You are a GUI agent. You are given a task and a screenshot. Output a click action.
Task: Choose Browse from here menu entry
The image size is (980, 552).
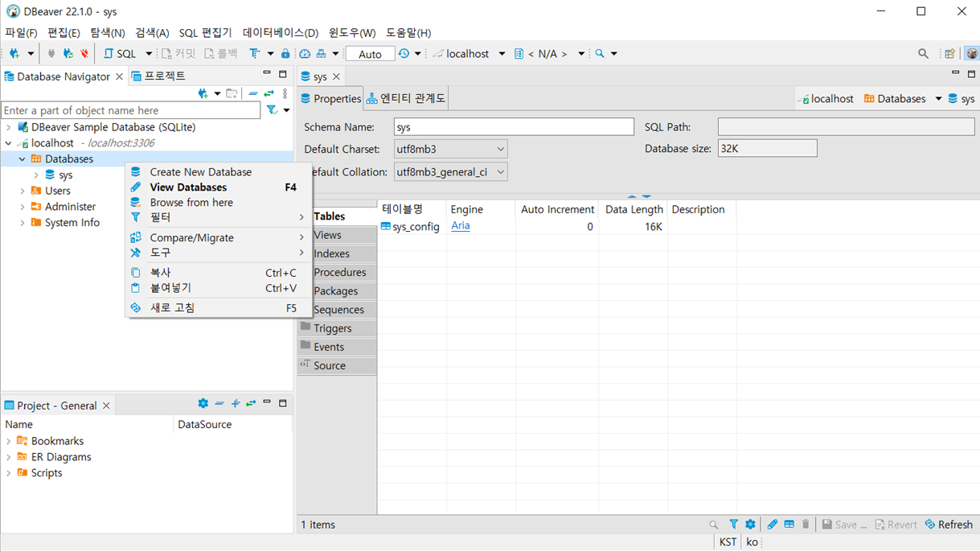(x=218, y=203)
